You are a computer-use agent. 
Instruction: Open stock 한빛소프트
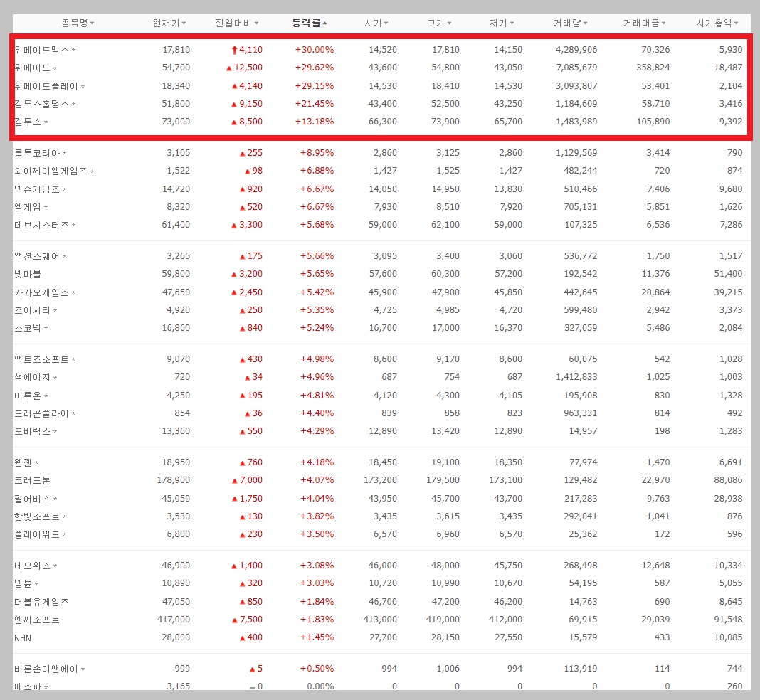click(x=37, y=517)
